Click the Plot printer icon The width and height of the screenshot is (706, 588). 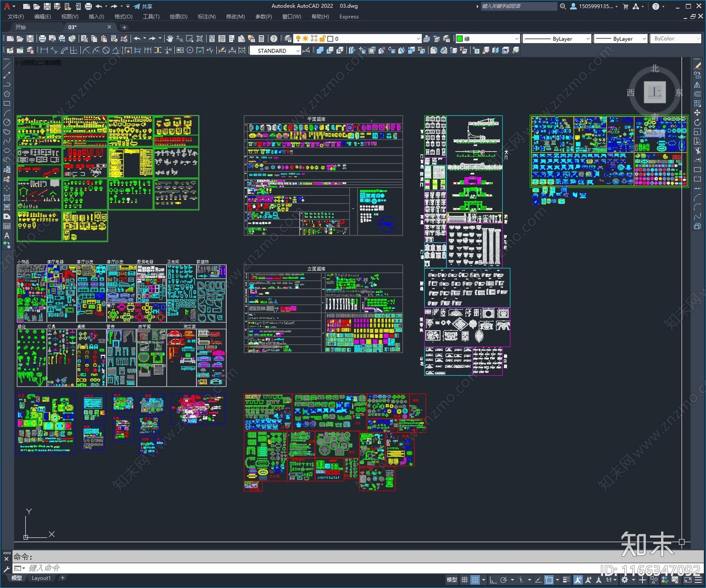pos(42,39)
